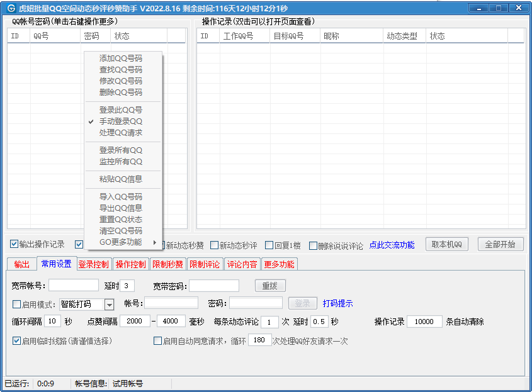Open the 打码提示 link
This screenshot has width=532, height=392.
coord(337,303)
